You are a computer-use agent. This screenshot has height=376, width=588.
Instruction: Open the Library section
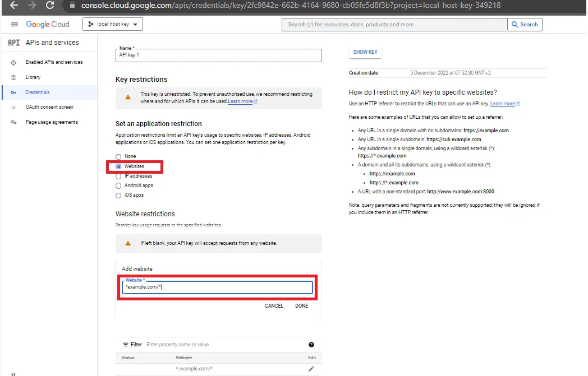[x=33, y=77]
